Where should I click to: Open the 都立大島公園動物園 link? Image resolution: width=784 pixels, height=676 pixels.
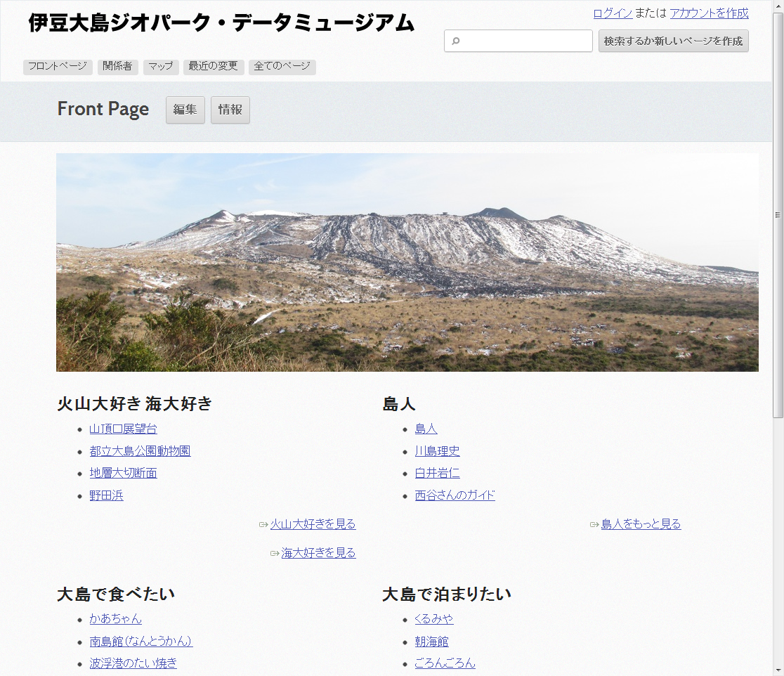140,451
